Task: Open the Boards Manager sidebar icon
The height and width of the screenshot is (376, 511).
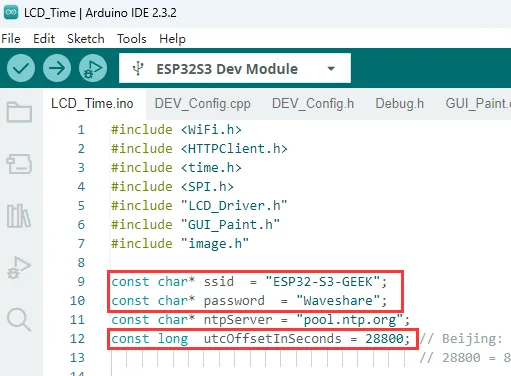Action: coord(19,164)
